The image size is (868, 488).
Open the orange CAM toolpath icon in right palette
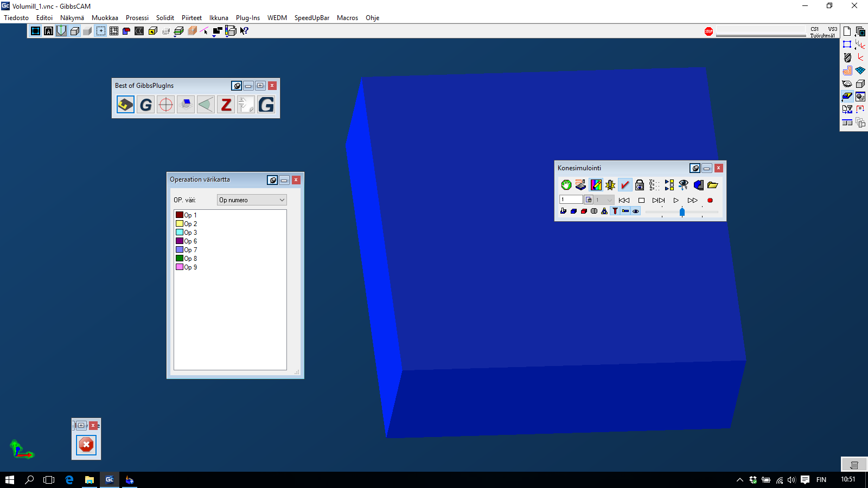(847, 70)
